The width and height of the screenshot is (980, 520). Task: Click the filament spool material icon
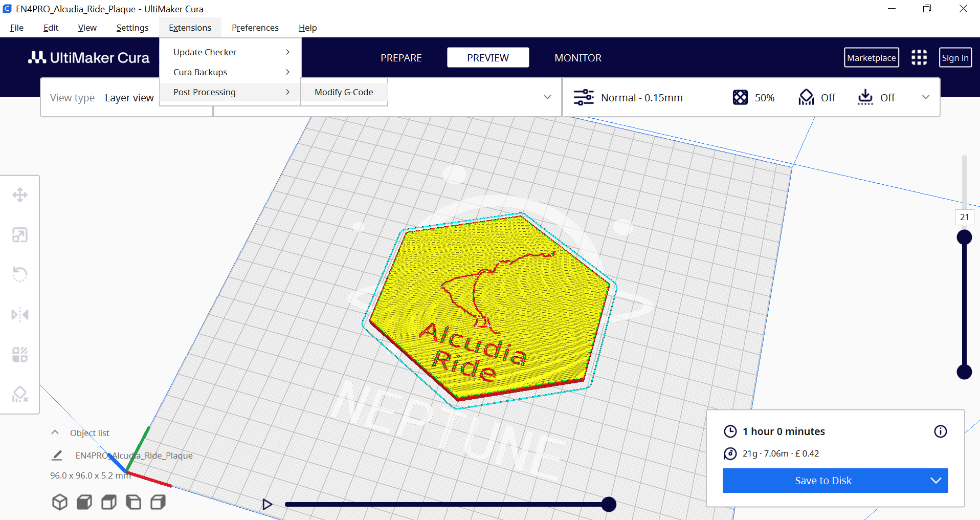[730, 453]
